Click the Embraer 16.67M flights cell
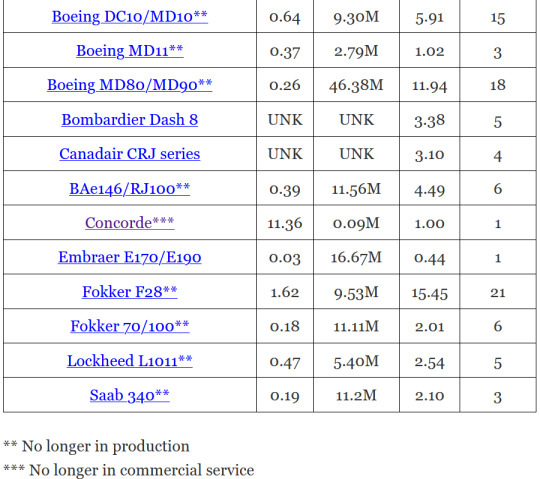Image resolution: width=540 pixels, height=479 pixels. pos(356,258)
